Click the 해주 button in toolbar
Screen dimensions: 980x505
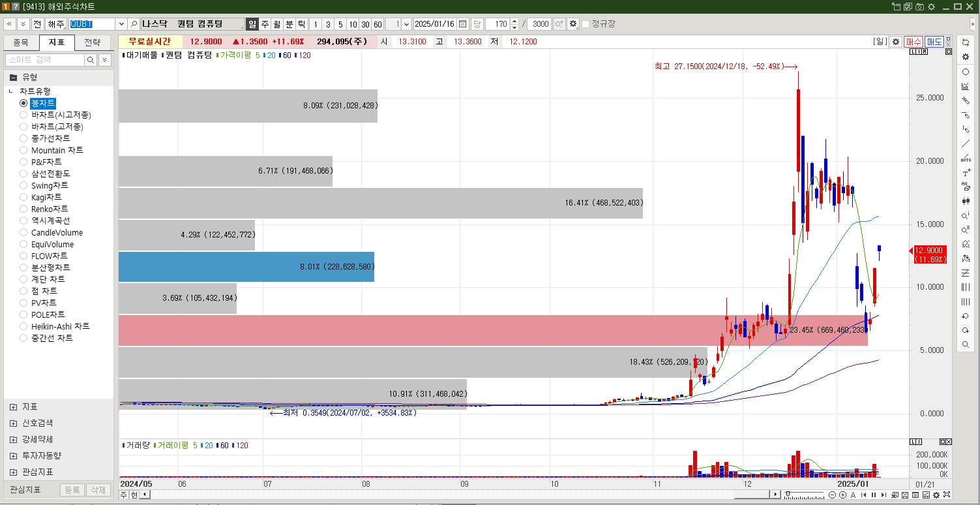[56, 24]
